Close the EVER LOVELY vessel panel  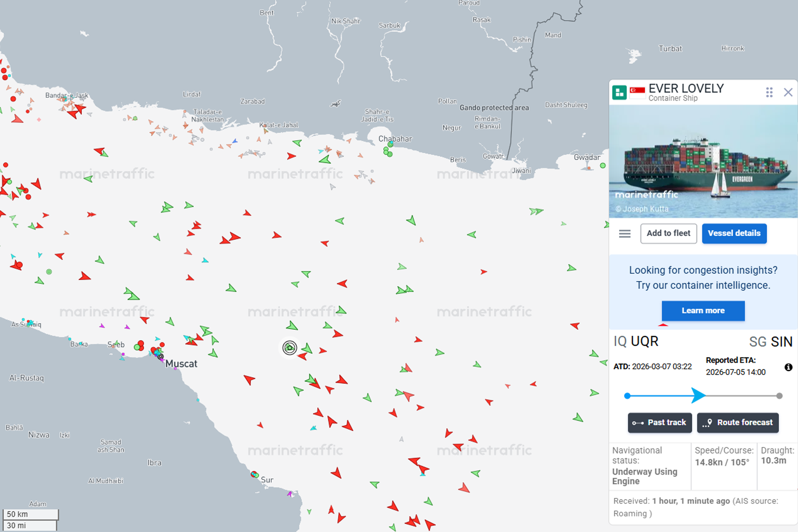(788, 92)
